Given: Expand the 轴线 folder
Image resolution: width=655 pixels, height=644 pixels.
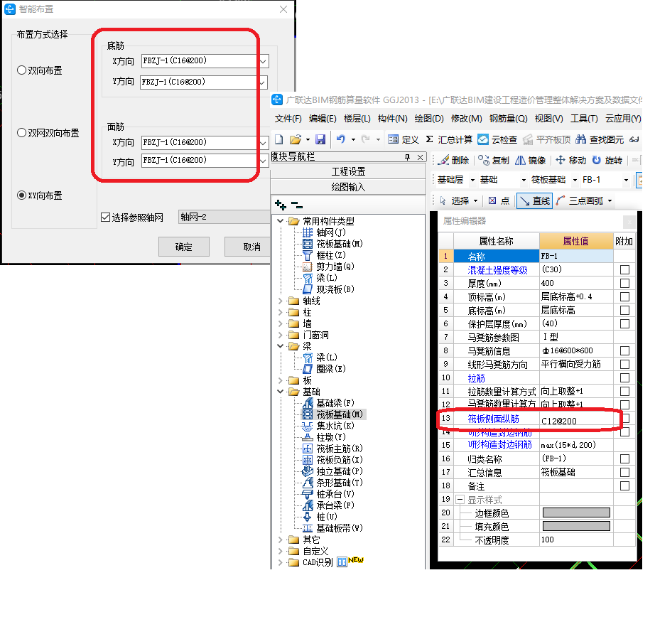Looking at the screenshot, I should pyautogui.click(x=281, y=301).
